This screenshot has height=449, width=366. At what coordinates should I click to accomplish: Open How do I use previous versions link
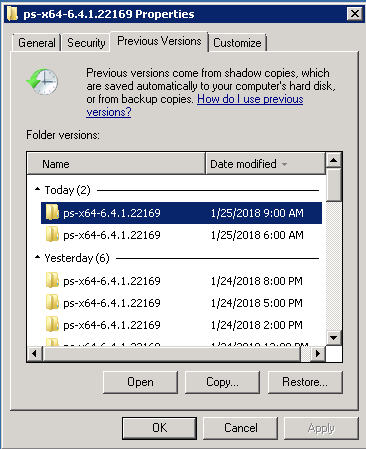click(195, 105)
